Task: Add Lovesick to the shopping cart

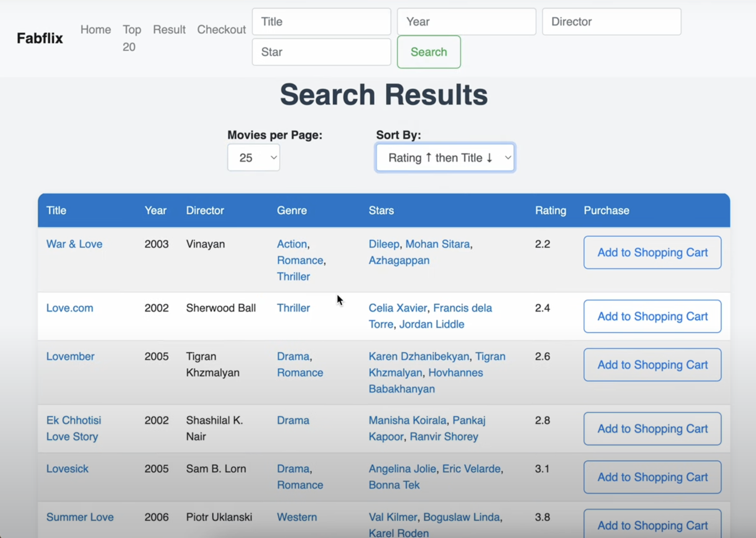Action: pyautogui.click(x=652, y=477)
